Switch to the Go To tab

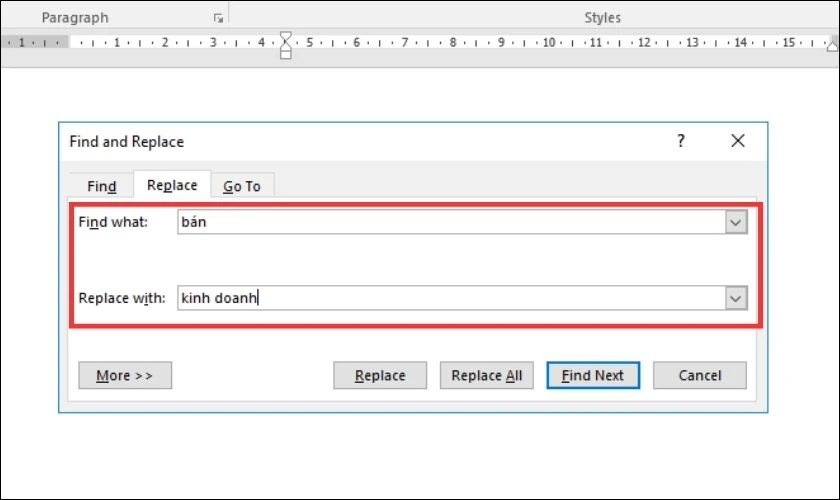tap(242, 186)
